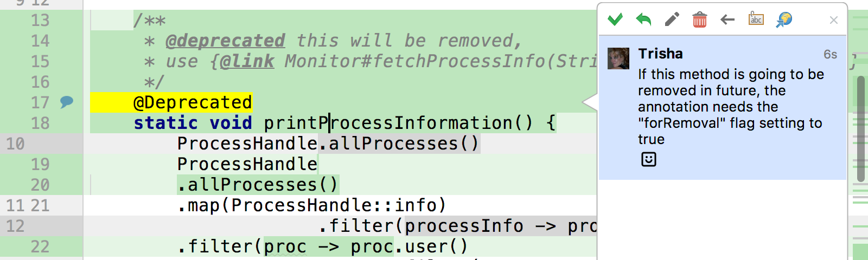Click comment bubble icon on line 17
The height and width of the screenshot is (260, 868).
coord(67,102)
